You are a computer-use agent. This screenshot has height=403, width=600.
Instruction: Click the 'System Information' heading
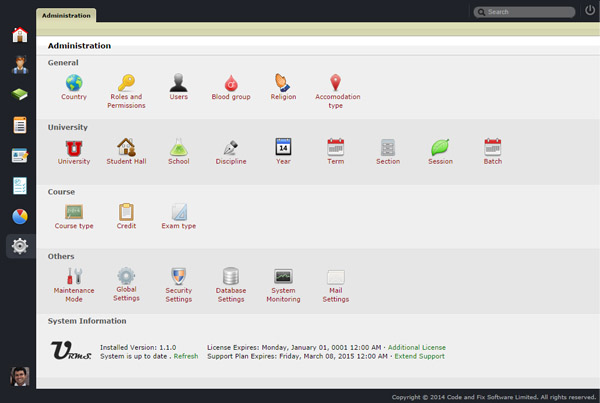pyautogui.click(x=87, y=321)
